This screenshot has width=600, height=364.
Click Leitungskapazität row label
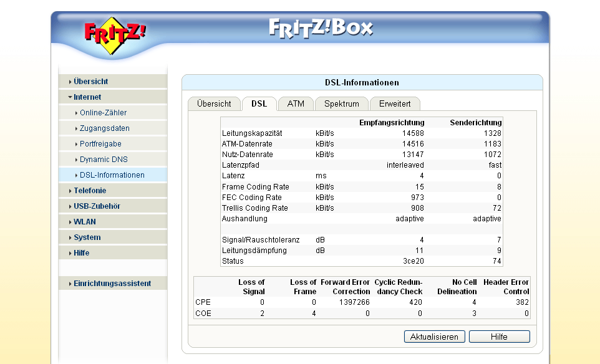tap(252, 133)
